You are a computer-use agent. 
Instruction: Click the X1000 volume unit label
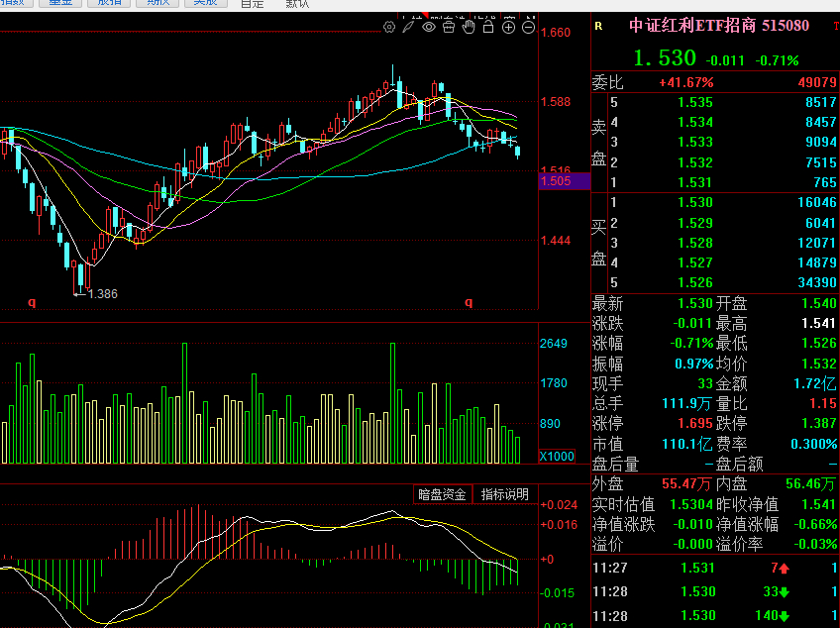point(557,457)
